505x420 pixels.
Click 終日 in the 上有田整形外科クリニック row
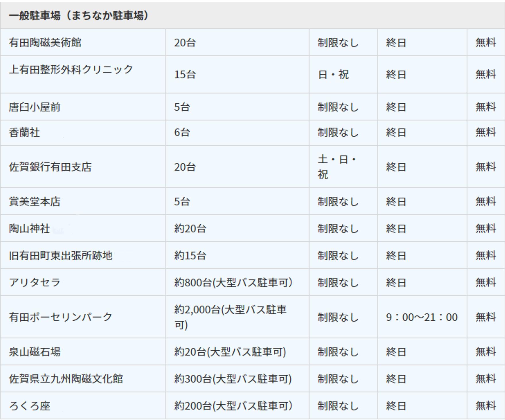tap(396, 75)
